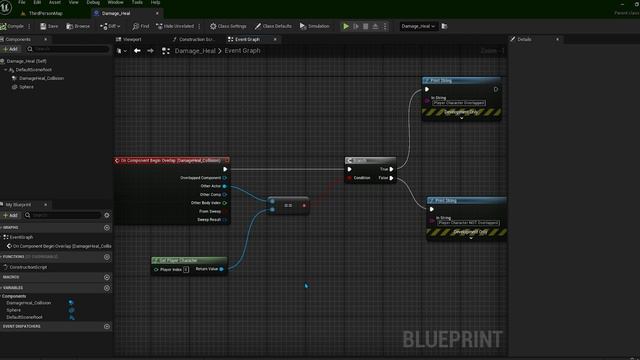Image resolution: width=640 pixels, height=360 pixels.
Task: Close the Components panel tab
Action: (46, 39)
